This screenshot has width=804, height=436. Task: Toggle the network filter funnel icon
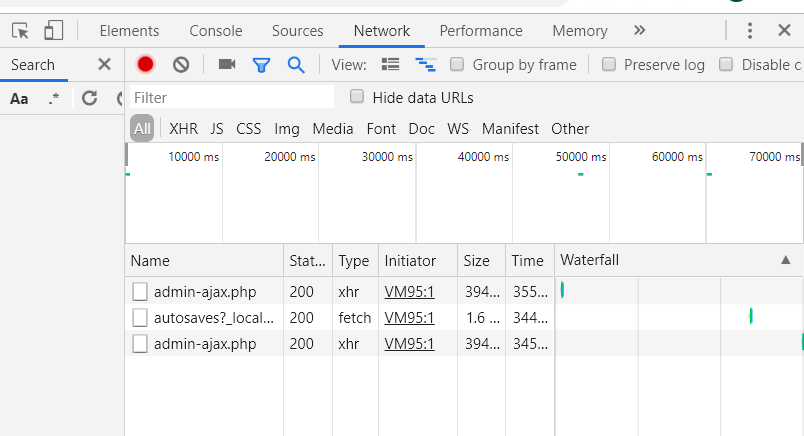[x=261, y=65]
